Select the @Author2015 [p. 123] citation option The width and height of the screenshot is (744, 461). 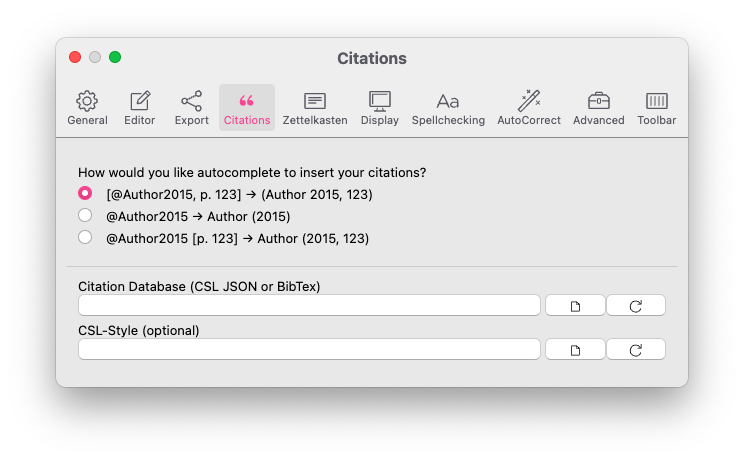[85, 237]
